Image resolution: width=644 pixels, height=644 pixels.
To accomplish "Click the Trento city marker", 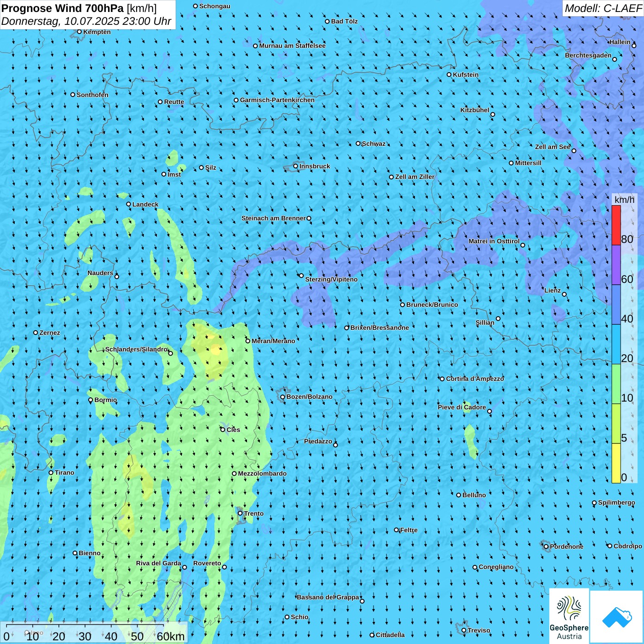I will coord(240,513).
